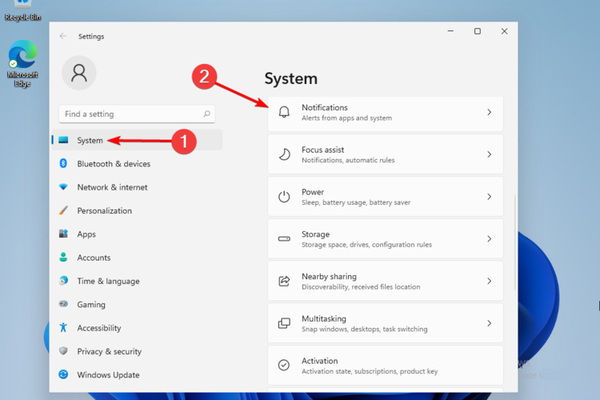Click 'Snap windows, desktops, task switching' text
Screen dimensions: 600x400
click(364, 329)
